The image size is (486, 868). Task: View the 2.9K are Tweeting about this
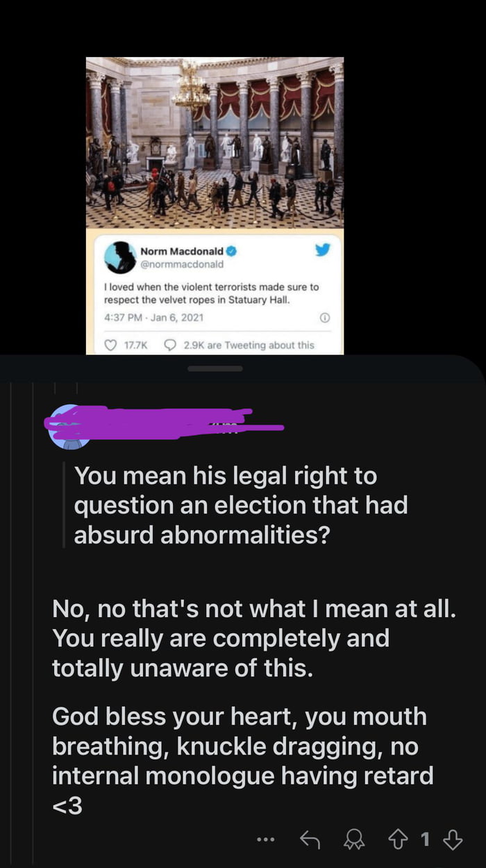(249, 345)
